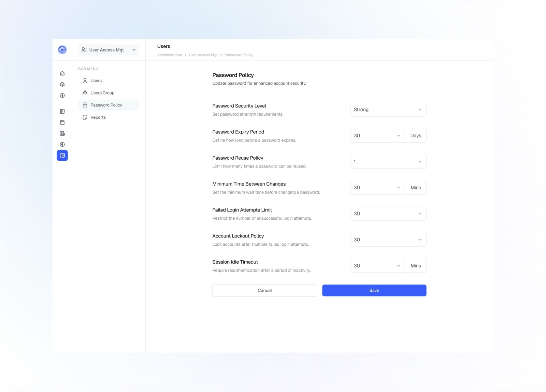
Task: Click the SUB MENU heading label
Action: [x=88, y=69]
